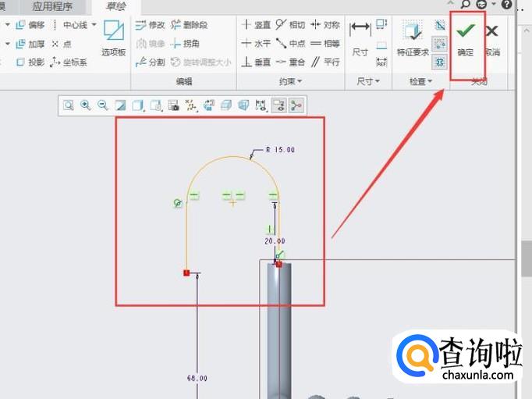Image resolution: width=532 pixels, height=399 pixels.
Task: Select the Delete Segment (删除段) tool
Action: click(189, 25)
